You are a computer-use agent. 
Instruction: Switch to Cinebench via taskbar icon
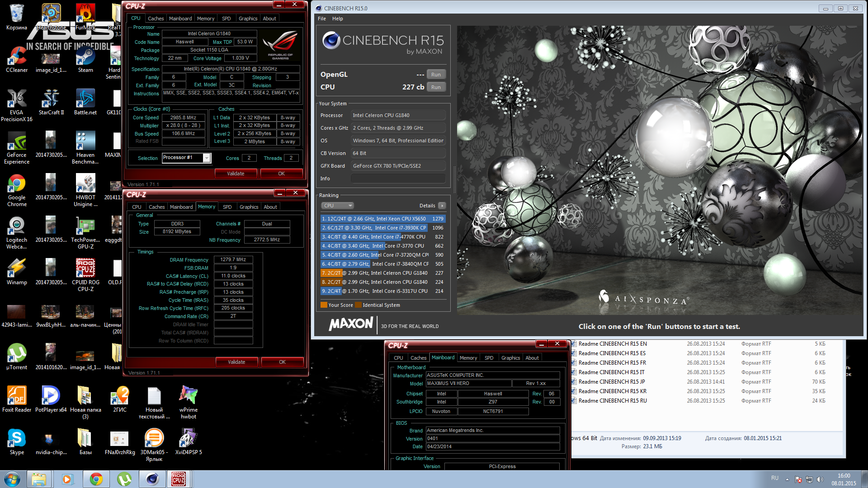152,479
